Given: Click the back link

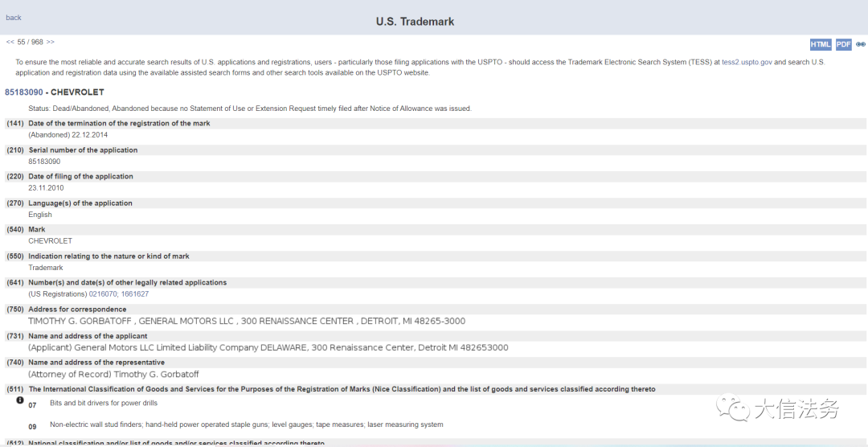Looking at the screenshot, I should [x=14, y=18].
